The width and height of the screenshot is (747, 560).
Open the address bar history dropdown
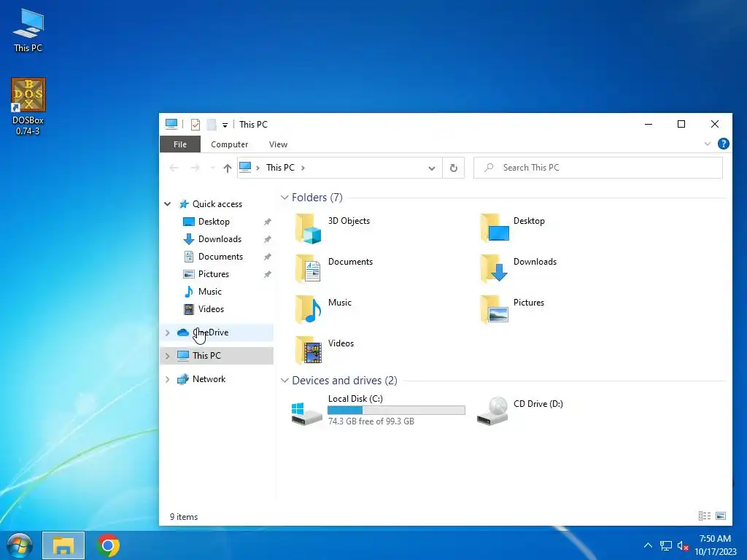pos(432,168)
